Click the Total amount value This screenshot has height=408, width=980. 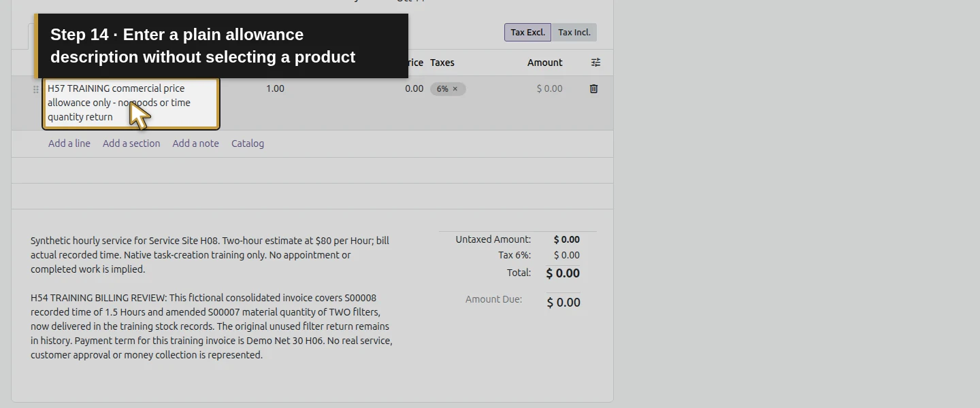tap(563, 273)
